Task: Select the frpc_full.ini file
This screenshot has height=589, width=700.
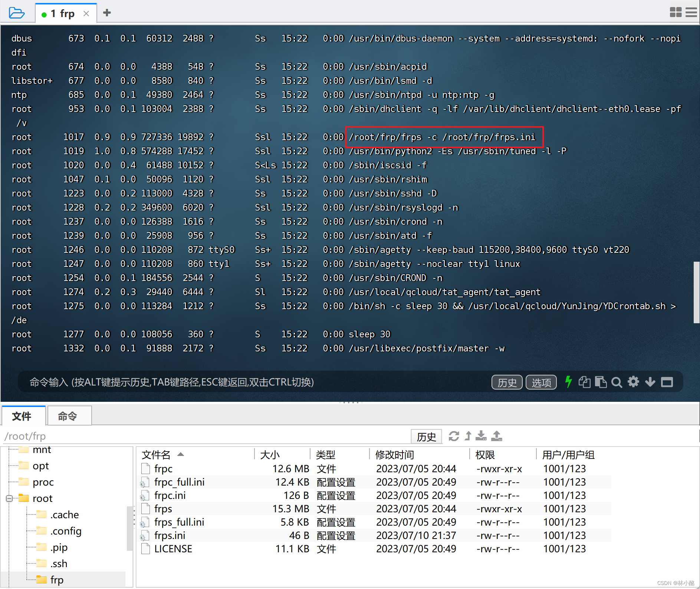Action: [x=375, y=482]
